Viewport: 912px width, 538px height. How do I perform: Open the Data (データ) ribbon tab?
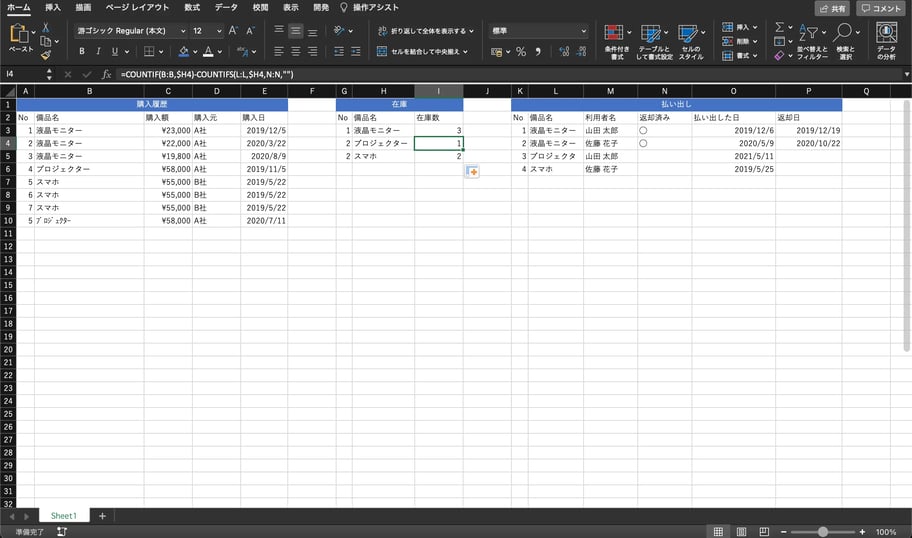(x=226, y=8)
